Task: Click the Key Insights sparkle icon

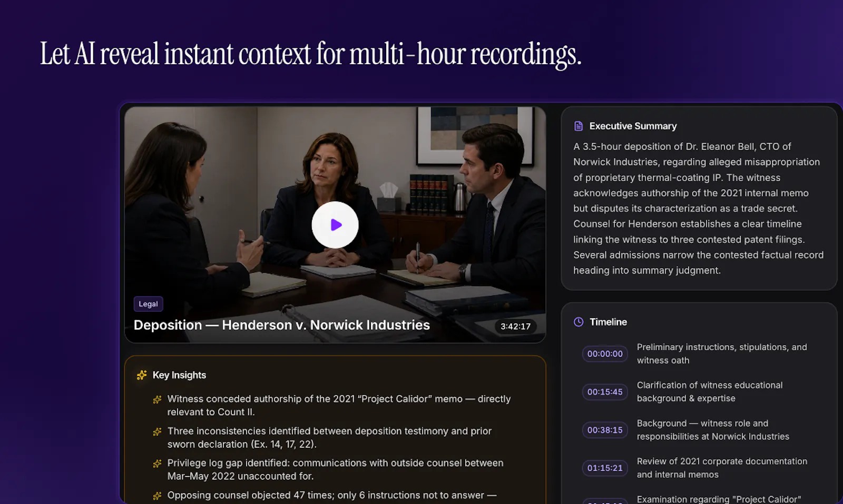Action: [142, 375]
